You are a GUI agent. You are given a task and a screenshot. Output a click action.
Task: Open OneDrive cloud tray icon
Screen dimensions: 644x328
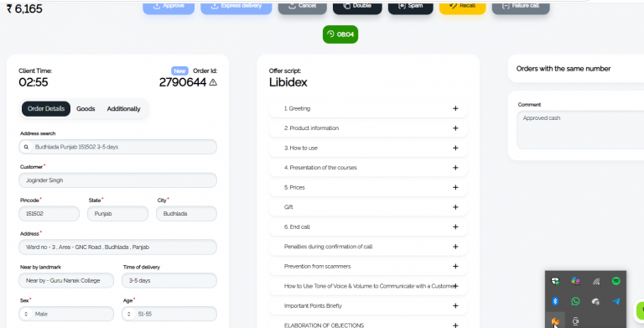(x=596, y=301)
